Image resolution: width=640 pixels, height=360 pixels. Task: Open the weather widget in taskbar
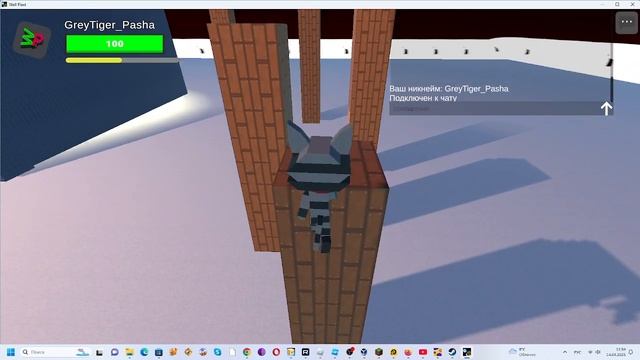(x=522, y=352)
